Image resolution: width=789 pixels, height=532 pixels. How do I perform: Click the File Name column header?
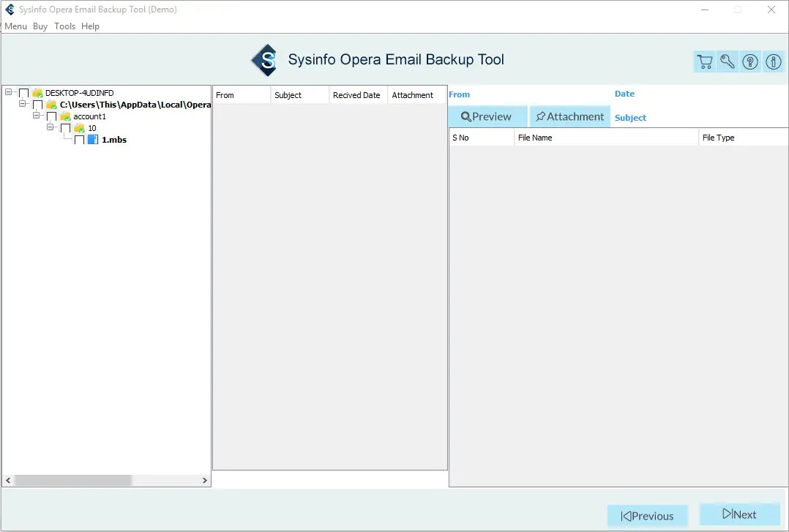606,138
